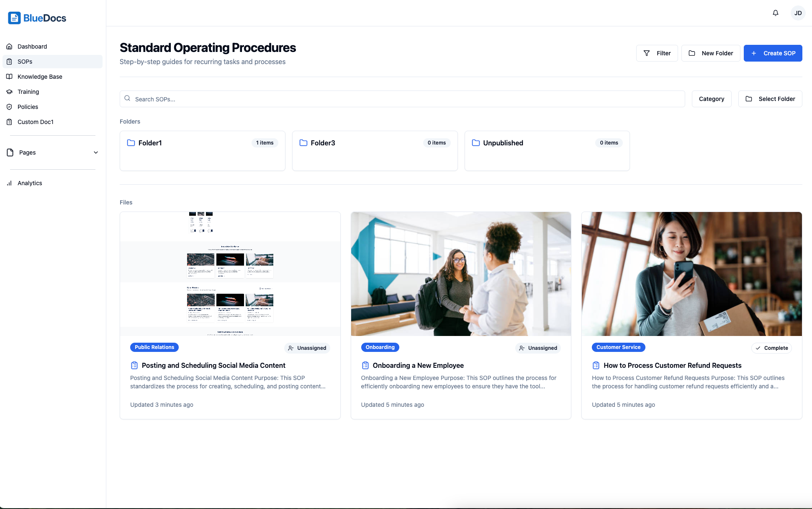The image size is (812, 509).
Task: Navigate to Dashboard
Action: coord(32,47)
